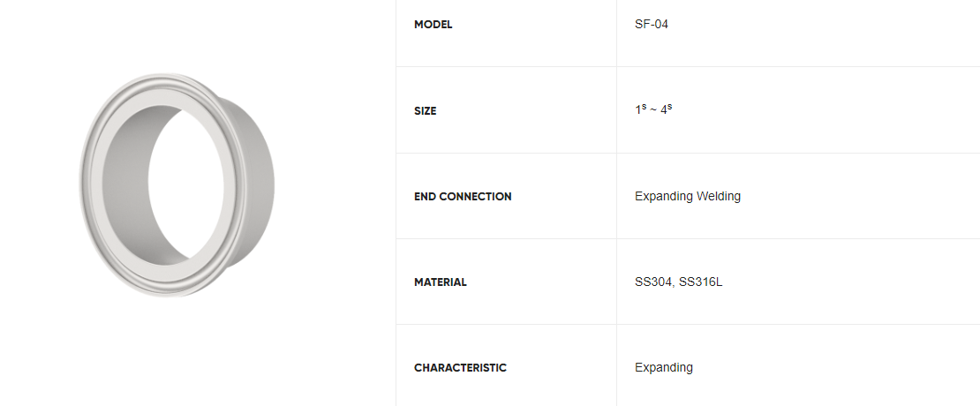Select the MATERIAL row label
Screen dimensions: 980x406
[x=441, y=282]
